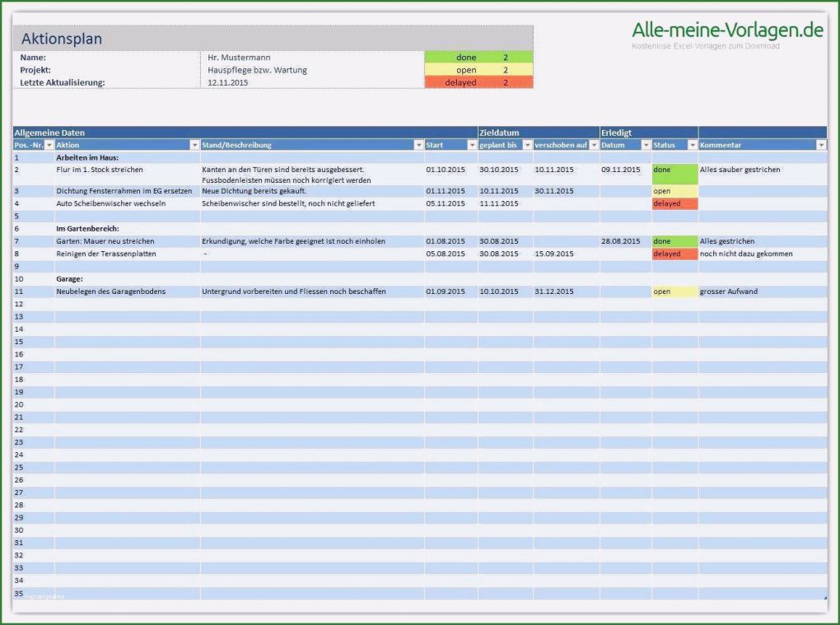This screenshot has height=625, width=840.
Task: Click the Alle-meine-Vorlagen.de logo
Action: click(728, 27)
